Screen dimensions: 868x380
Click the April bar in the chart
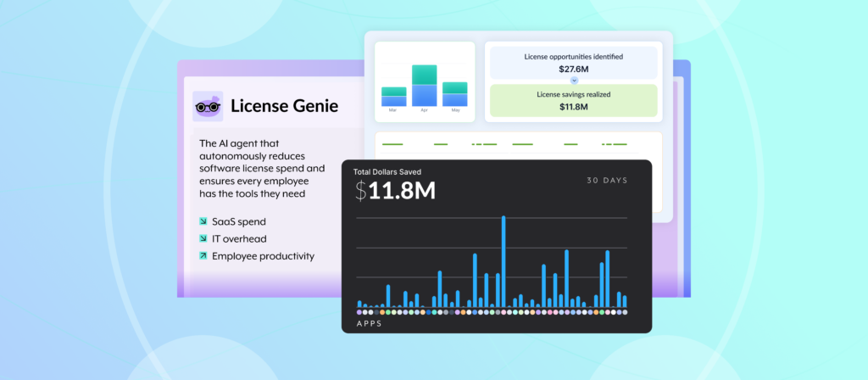tap(424, 85)
